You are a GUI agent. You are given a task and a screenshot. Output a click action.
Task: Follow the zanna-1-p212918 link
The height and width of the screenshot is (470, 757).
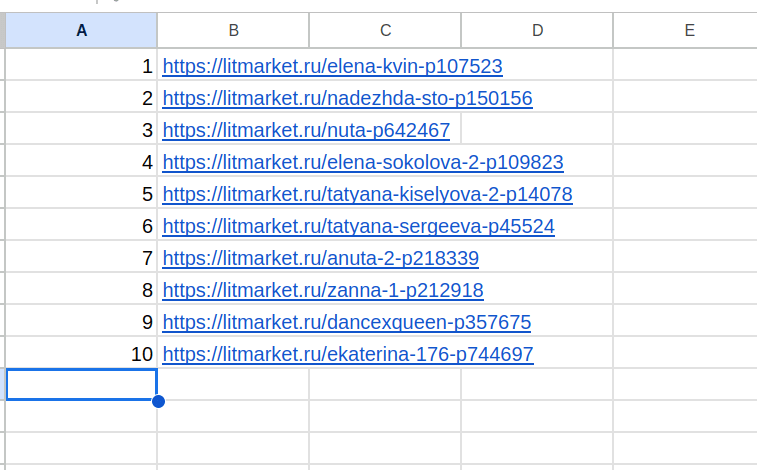[x=323, y=291]
